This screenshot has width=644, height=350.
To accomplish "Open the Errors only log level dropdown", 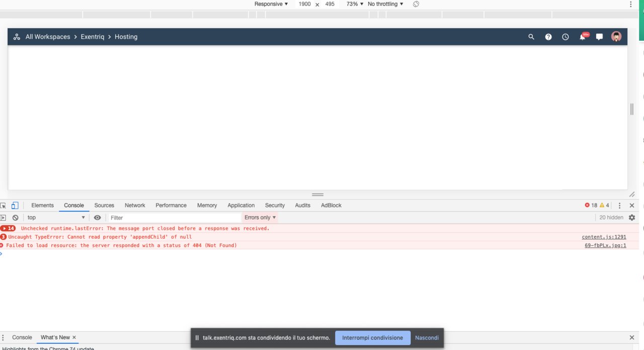I will 260,218.
